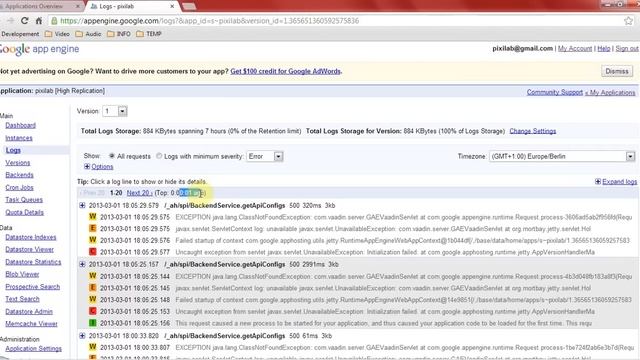Open the minimum severity Error dropdown

pyautogui.click(x=265, y=156)
